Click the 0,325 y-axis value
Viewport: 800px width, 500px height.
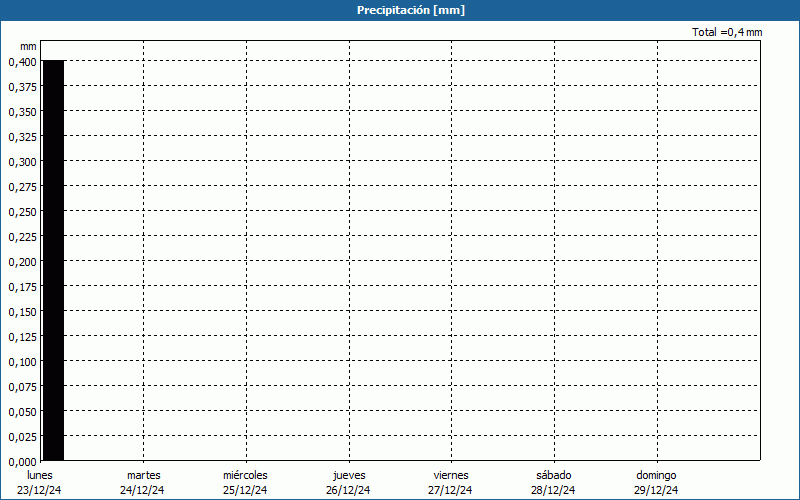(x=22, y=137)
